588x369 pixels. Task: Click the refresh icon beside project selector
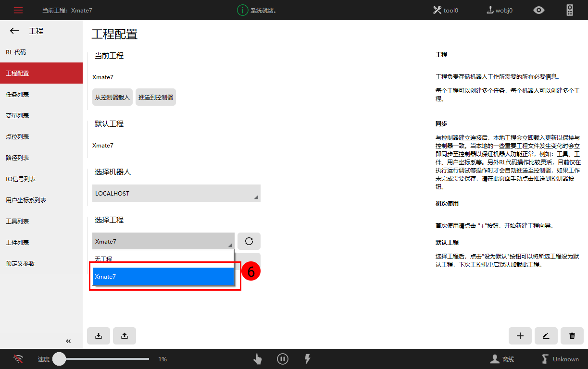click(249, 241)
